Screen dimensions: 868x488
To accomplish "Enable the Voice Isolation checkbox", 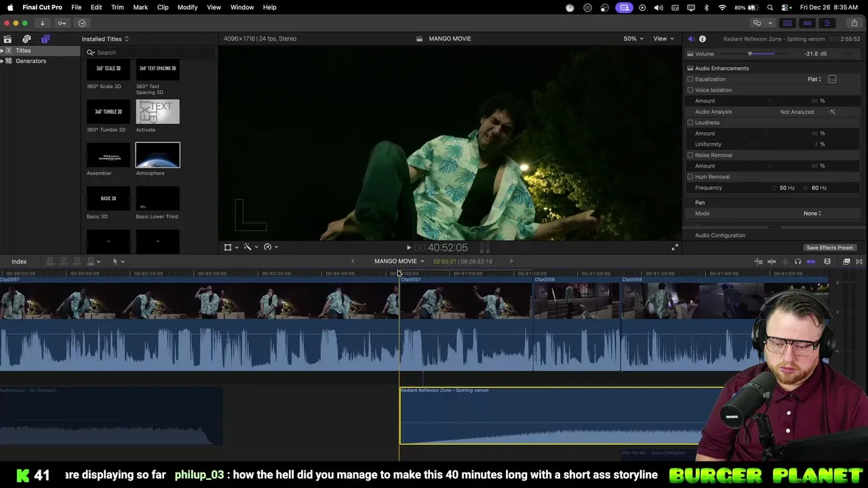I will click(690, 90).
